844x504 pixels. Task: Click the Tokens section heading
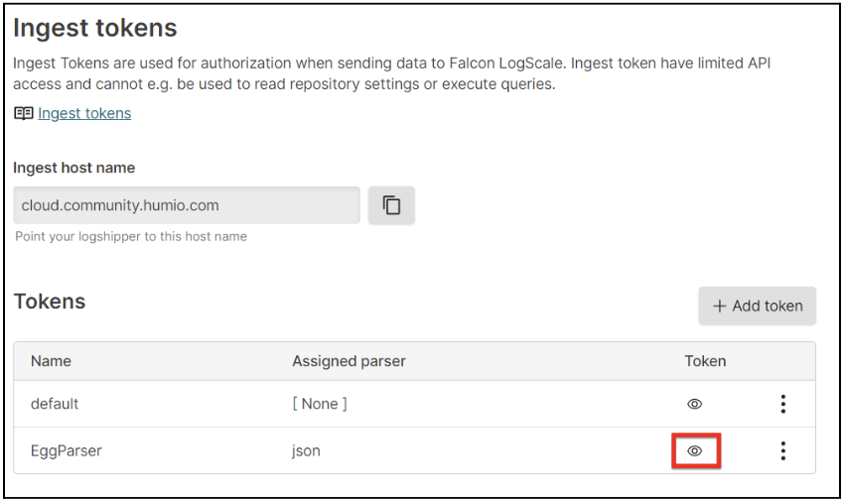pyautogui.click(x=50, y=302)
